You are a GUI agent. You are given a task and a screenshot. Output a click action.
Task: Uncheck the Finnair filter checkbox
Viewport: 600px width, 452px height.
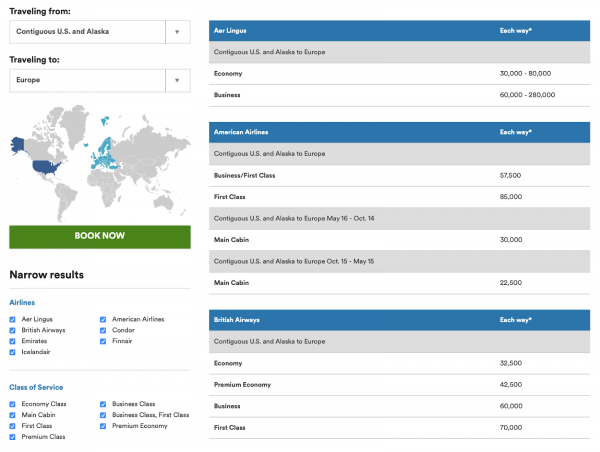click(104, 341)
